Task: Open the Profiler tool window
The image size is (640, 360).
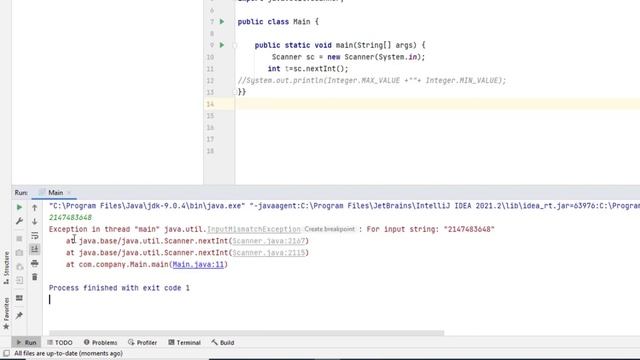Action: click(x=142, y=342)
